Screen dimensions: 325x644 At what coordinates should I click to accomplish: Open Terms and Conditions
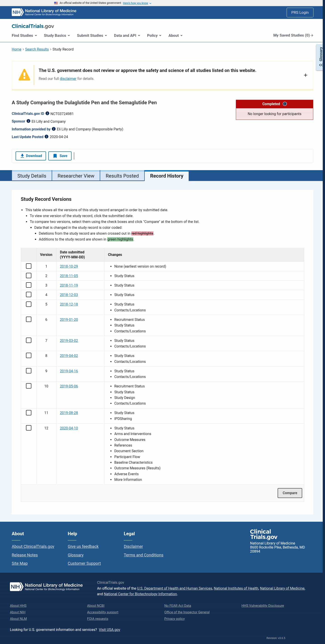click(x=144, y=555)
